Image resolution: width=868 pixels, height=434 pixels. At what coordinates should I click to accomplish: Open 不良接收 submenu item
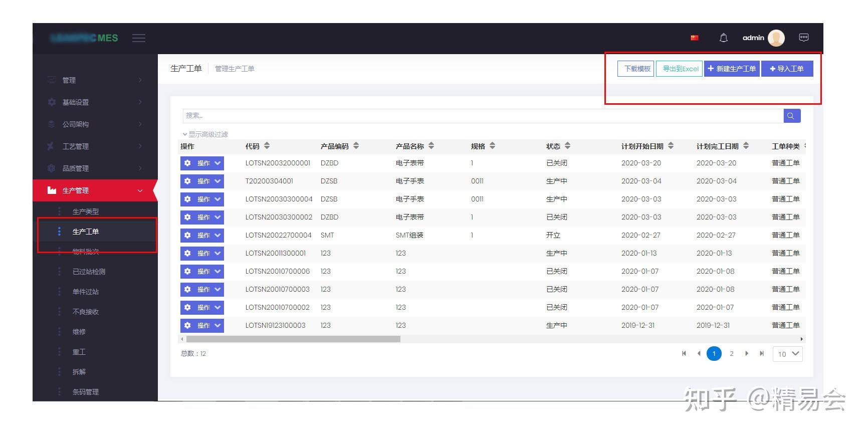coord(86,312)
